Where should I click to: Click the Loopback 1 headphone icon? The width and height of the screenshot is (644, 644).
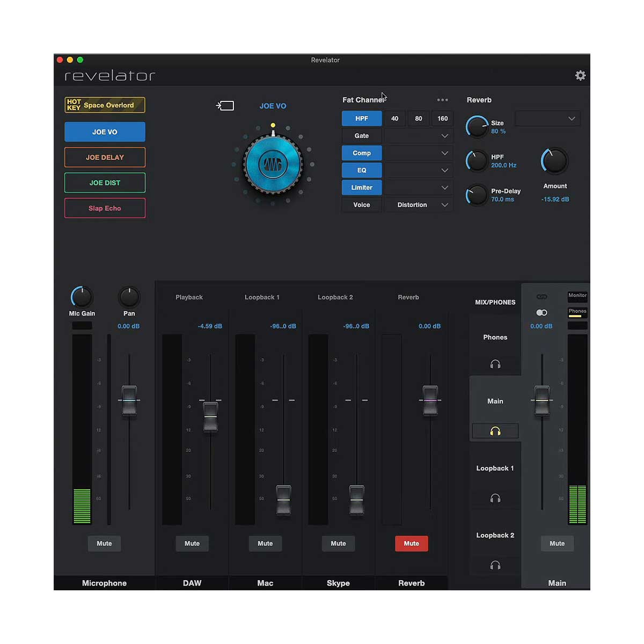(x=495, y=499)
